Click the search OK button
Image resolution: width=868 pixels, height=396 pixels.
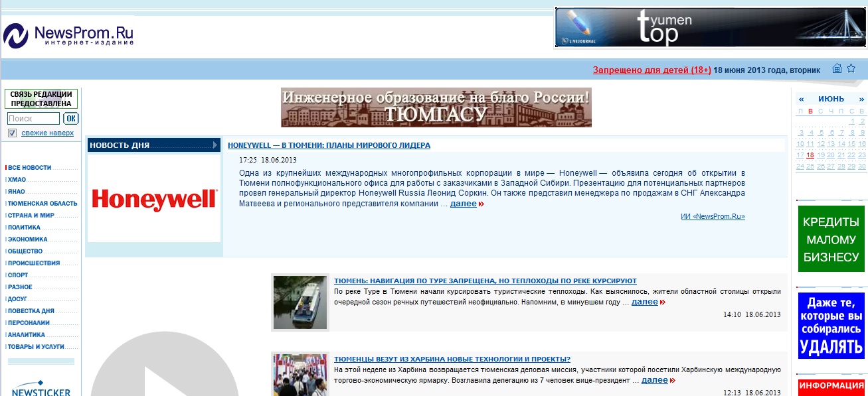point(71,119)
